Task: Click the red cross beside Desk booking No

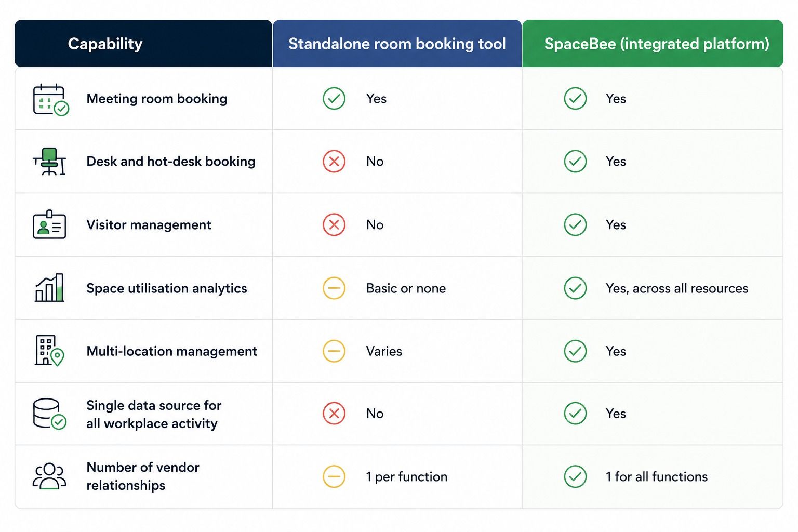Action: click(334, 161)
